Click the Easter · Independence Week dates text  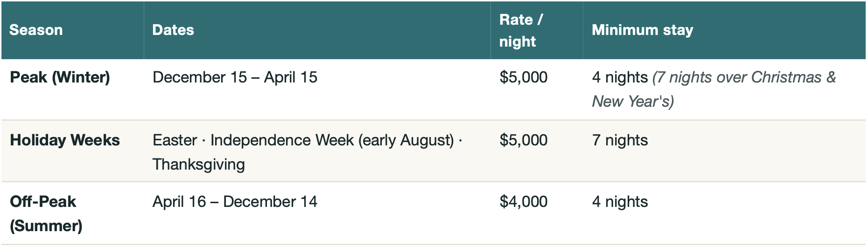308,140
